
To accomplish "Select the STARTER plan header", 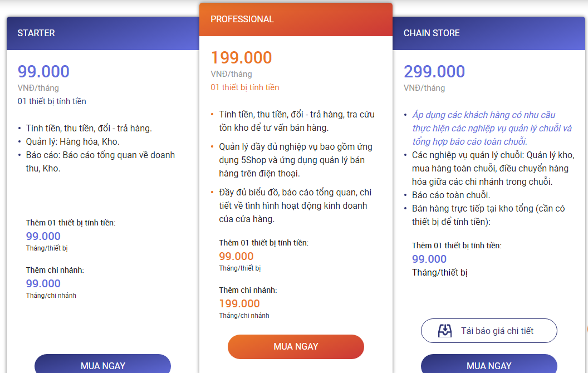I will pyautogui.click(x=103, y=33).
